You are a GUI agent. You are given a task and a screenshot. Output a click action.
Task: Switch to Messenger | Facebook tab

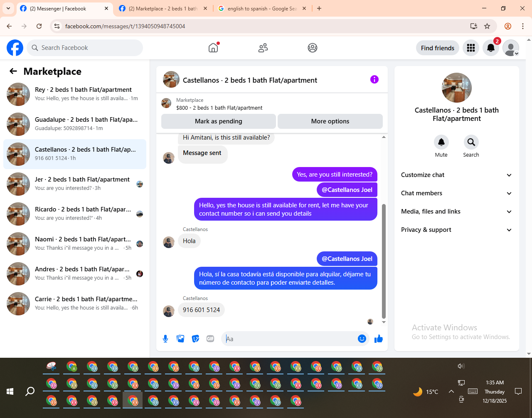pos(64,8)
